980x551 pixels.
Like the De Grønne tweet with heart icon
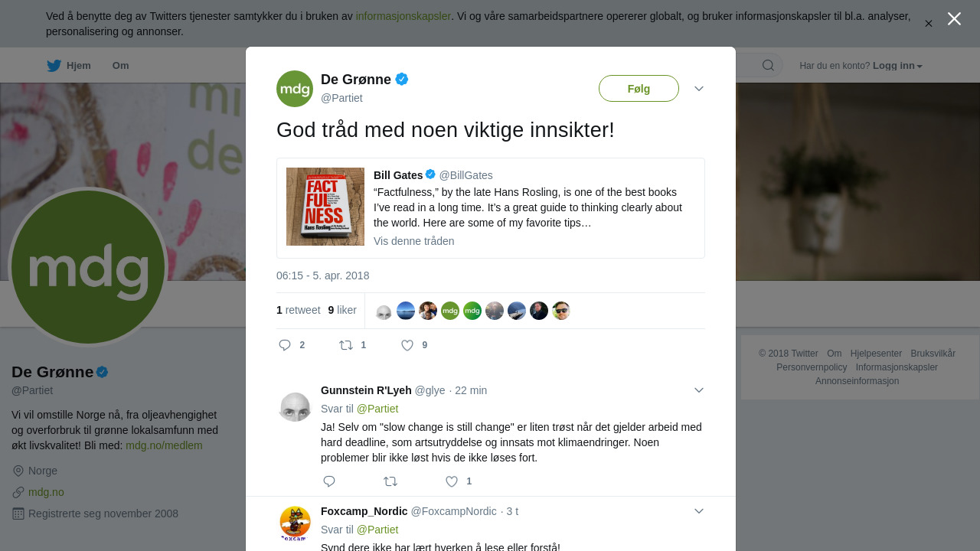pos(407,345)
